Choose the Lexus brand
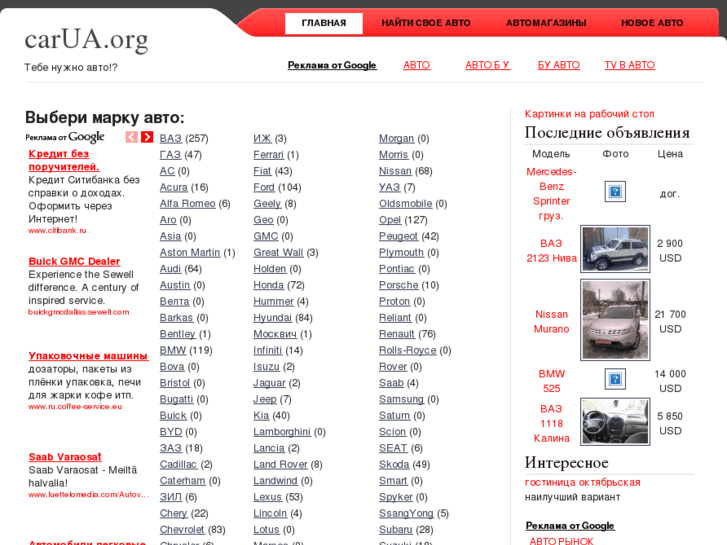727x545 pixels. (268, 497)
